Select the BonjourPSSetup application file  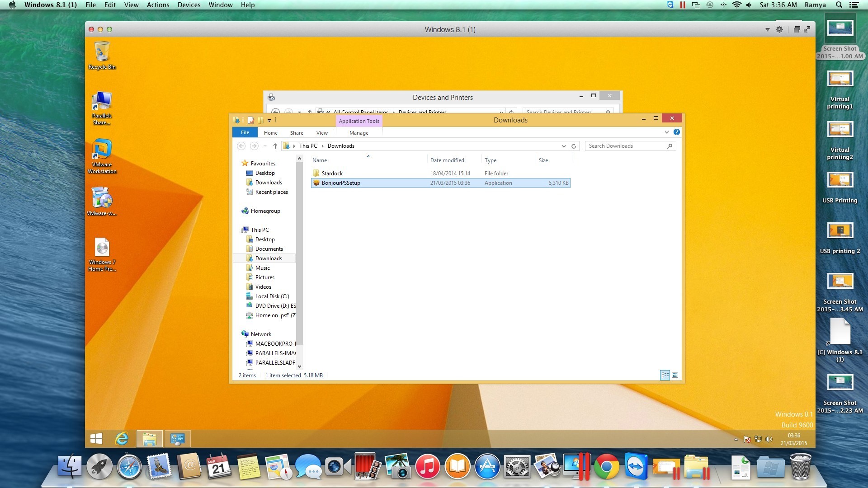coord(340,183)
